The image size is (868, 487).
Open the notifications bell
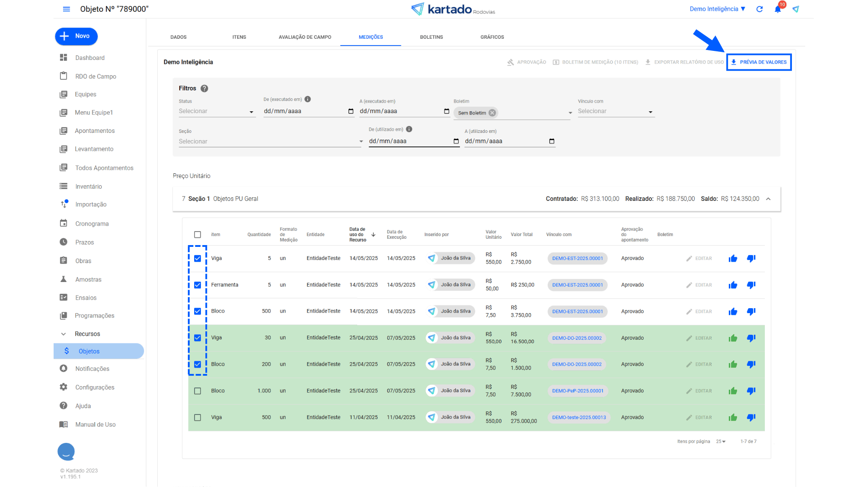[x=777, y=9]
